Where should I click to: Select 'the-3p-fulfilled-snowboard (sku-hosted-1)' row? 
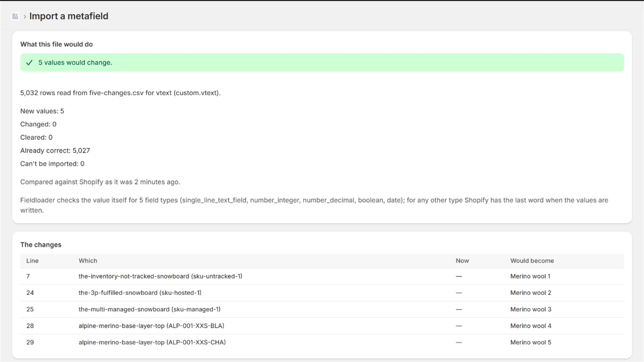click(x=322, y=293)
